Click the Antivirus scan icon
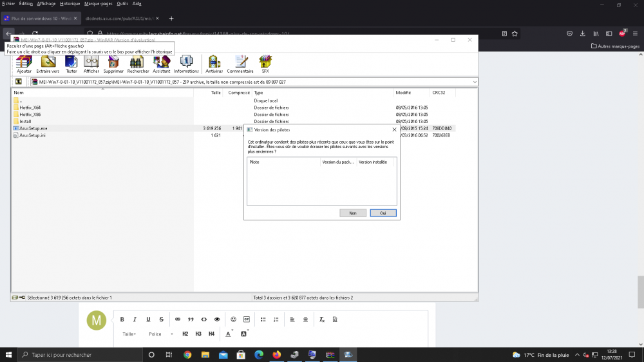Screen dimensions: 644x362 point(214,63)
